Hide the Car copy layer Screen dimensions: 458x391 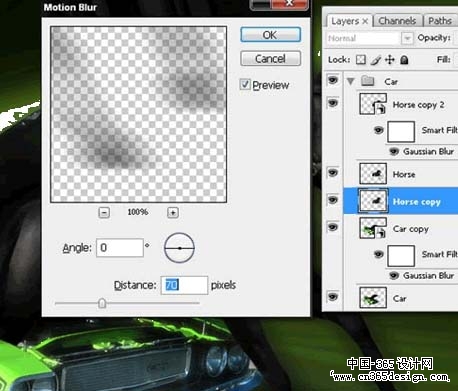click(x=333, y=227)
